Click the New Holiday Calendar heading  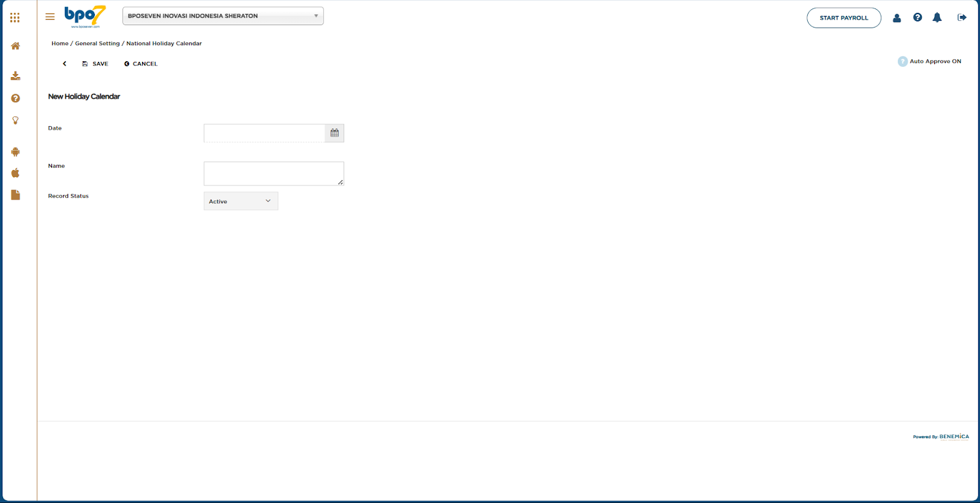point(84,97)
